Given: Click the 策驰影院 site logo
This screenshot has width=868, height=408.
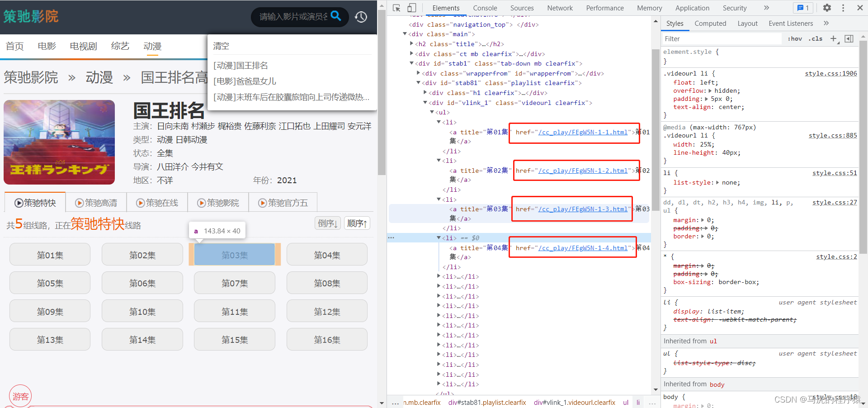Looking at the screenshot, I should [x=31, y=17].
